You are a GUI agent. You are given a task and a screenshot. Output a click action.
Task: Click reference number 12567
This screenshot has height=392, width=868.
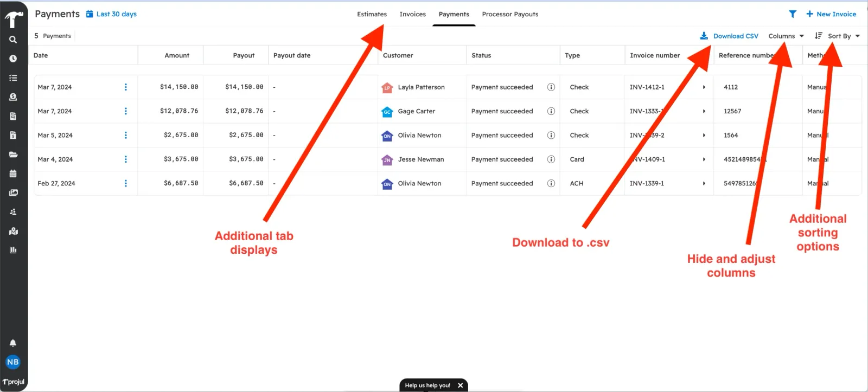click(x=732, y=111)
